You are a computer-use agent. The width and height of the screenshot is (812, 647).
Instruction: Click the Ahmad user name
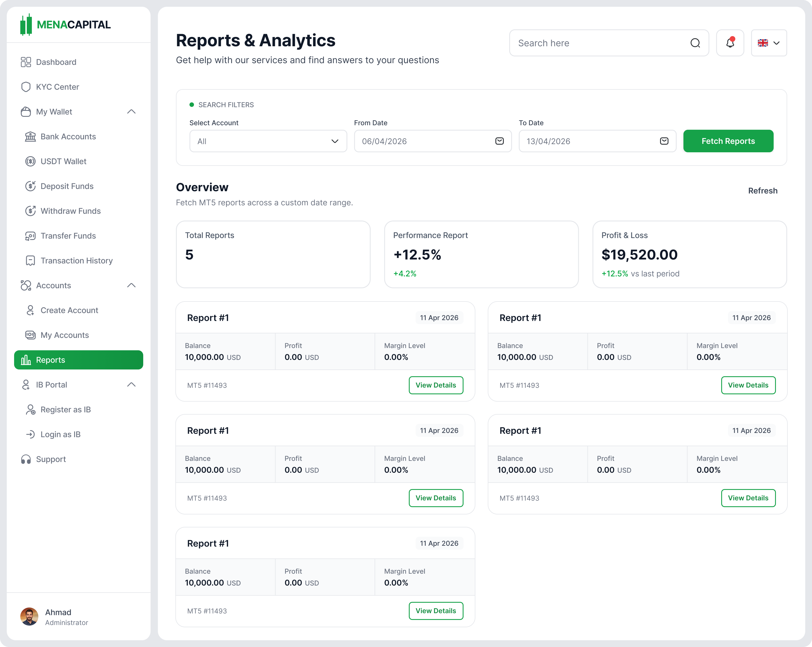[58, 612]
